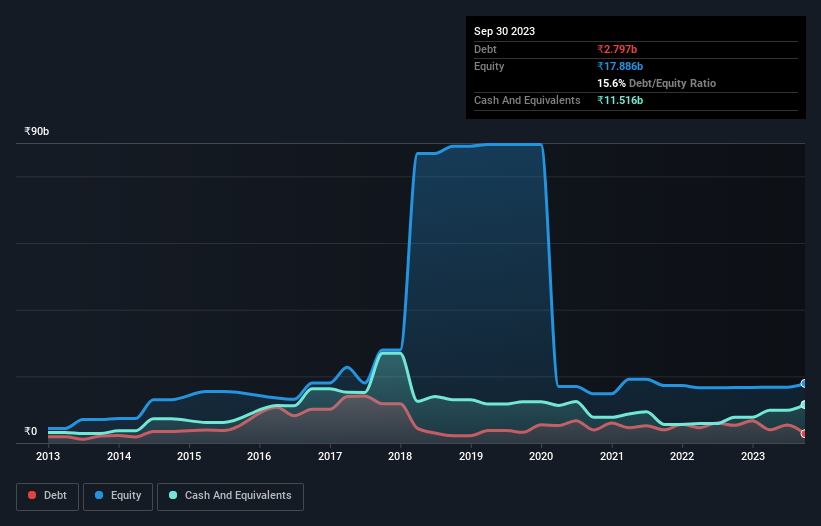Click the 2023 x-axis label
The width and height of the screenshot is (821, 526).
pyautogui.click(x=752, y=456)
